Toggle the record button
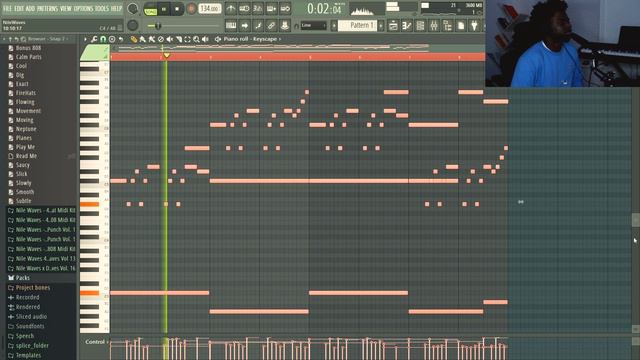 point(191,9)
